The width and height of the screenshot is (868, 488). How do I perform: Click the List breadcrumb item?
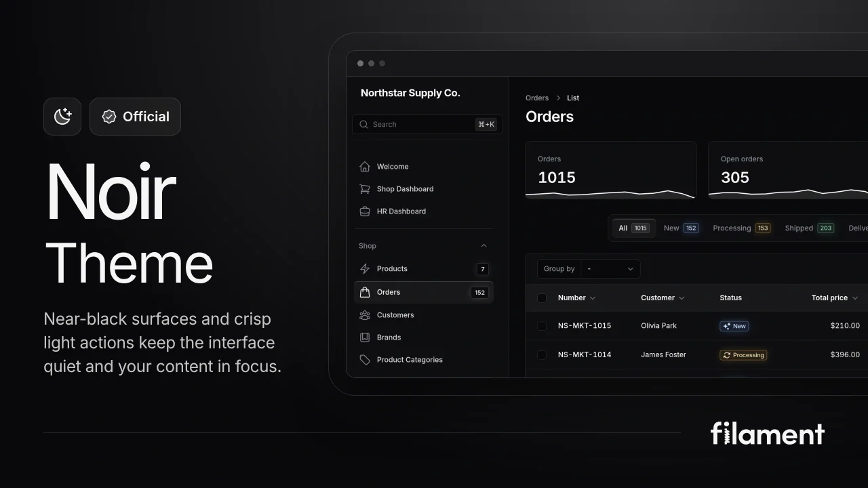tap(573, 98)
